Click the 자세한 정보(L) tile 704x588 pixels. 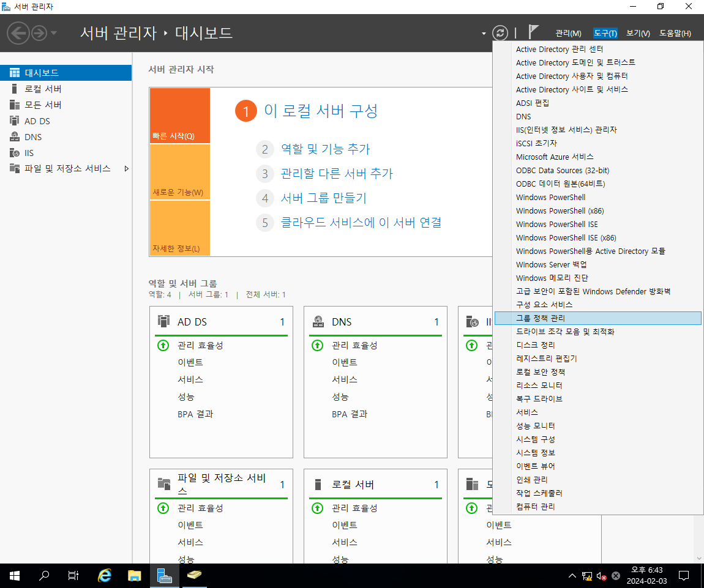pos(179,228)
